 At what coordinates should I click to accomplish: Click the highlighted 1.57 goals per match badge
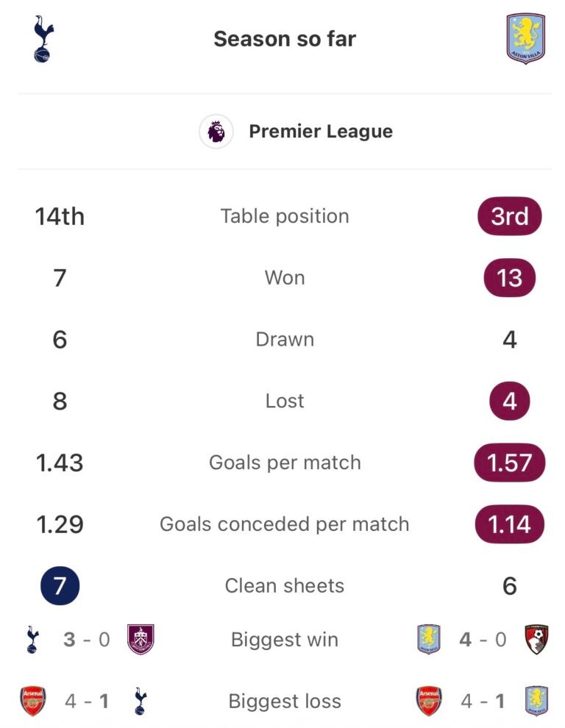click(510, 463)
